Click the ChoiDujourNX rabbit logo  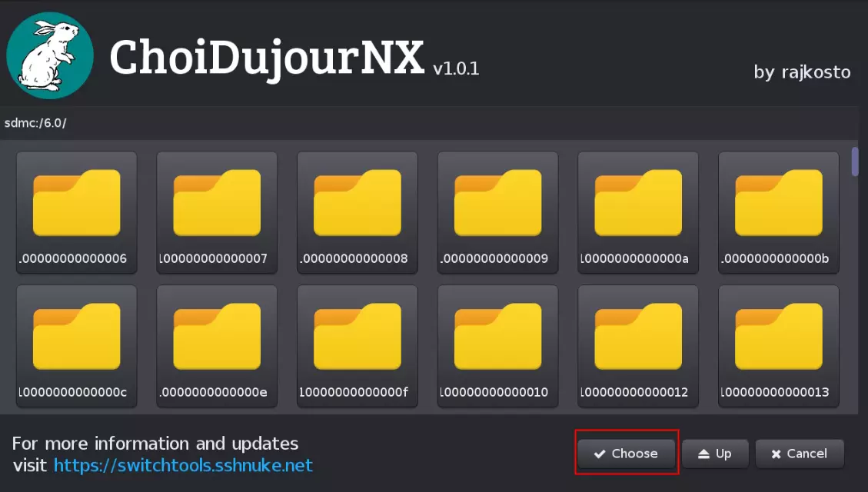point(50,55)
